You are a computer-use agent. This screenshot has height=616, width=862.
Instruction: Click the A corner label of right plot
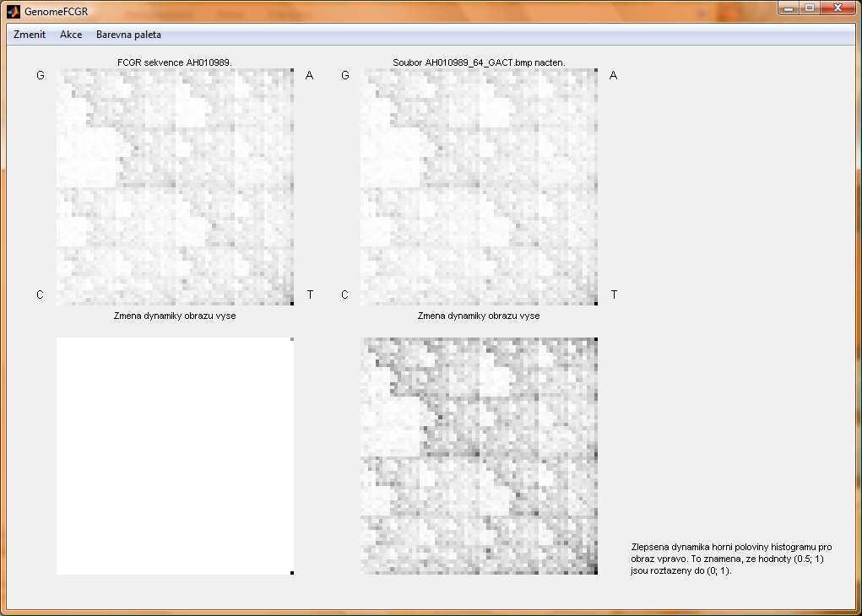(x=614, y=75)
